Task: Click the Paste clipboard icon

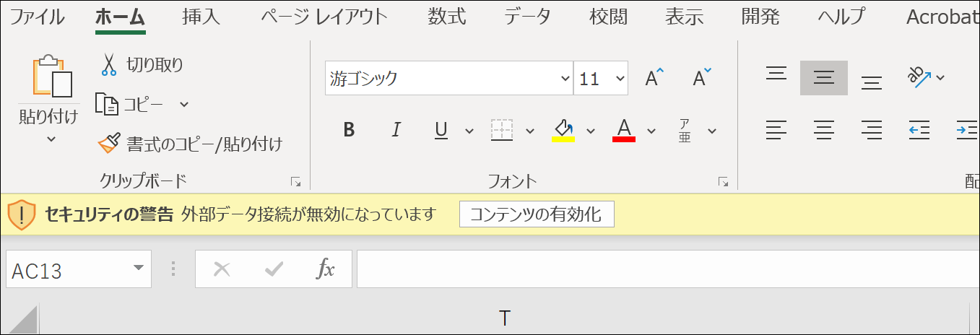Action: pyautogui.click(x=52, y=76)
